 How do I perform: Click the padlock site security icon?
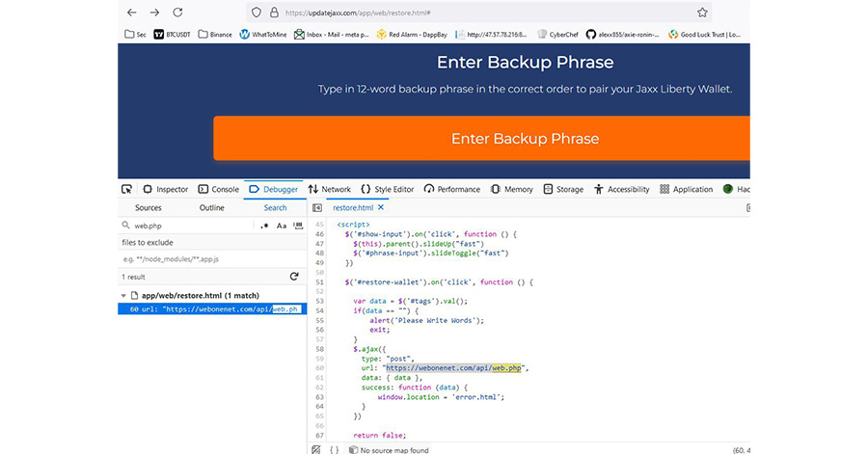pos(274,13)
